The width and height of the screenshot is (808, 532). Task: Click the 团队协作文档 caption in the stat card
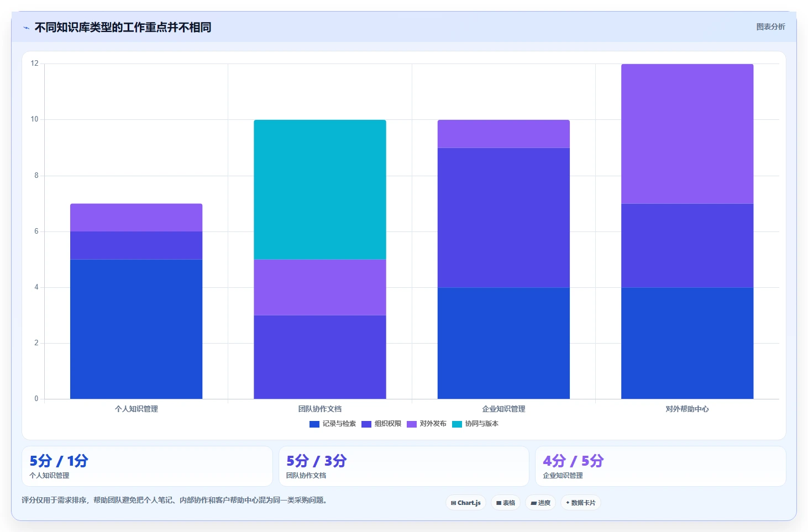(x=306, y=476)
